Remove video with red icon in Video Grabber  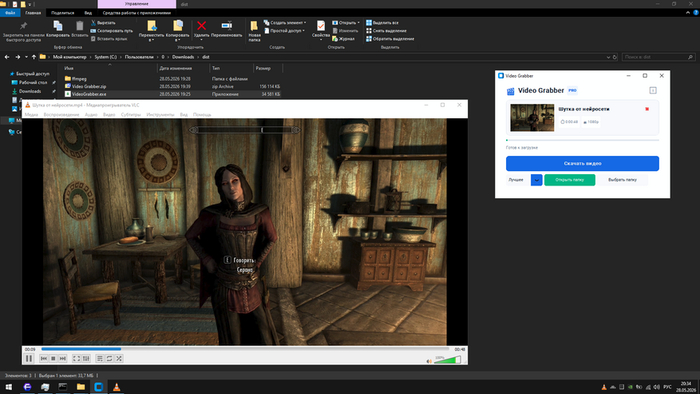647,109
